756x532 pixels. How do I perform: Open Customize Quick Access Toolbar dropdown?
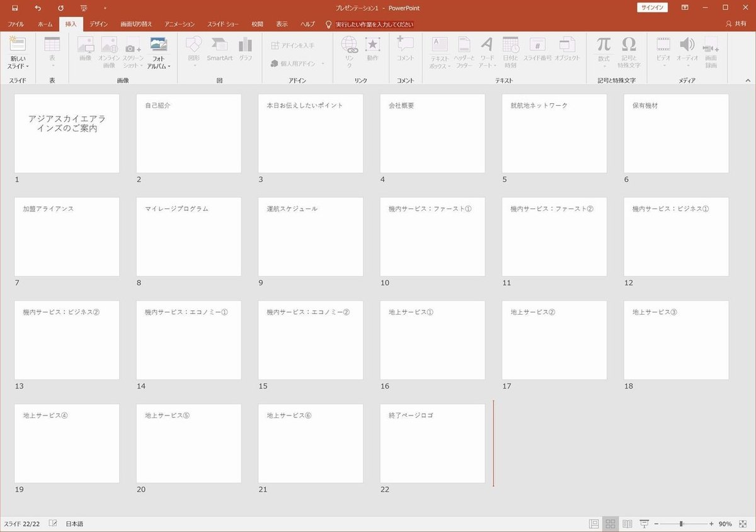click(x=105, y=8)
